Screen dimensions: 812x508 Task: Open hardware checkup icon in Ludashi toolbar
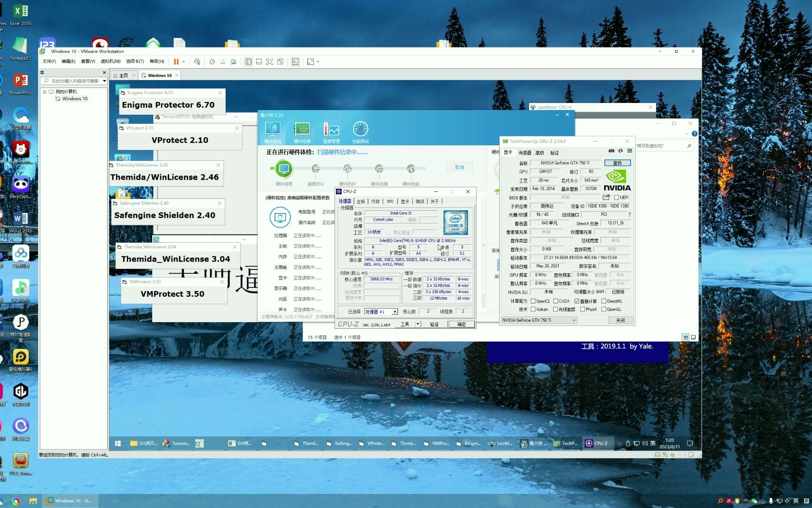pos(273,132)
